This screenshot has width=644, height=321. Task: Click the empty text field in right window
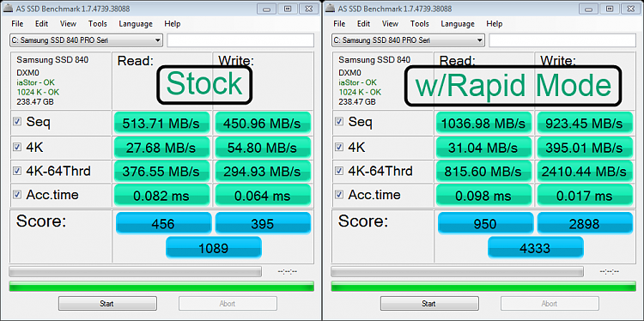(x=562, y=40)
